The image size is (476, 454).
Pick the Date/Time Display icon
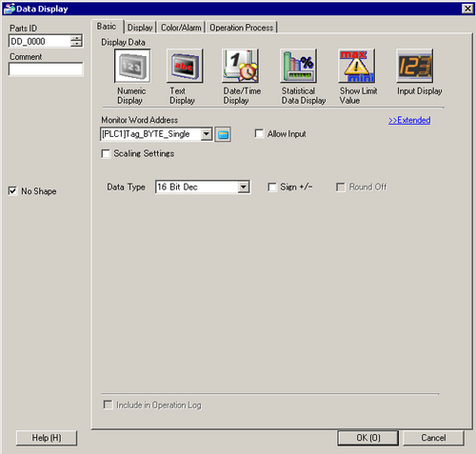pyautogui.click(x=240, y=66)
